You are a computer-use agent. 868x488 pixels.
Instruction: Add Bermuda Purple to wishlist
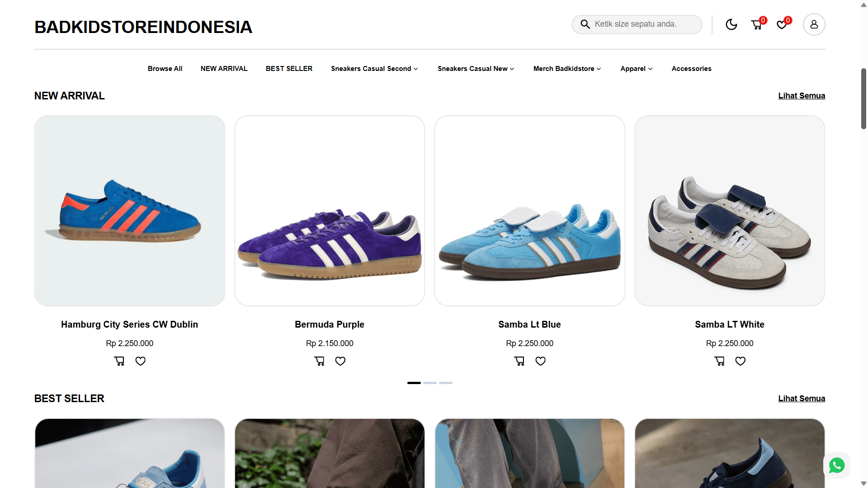(340, 361)
